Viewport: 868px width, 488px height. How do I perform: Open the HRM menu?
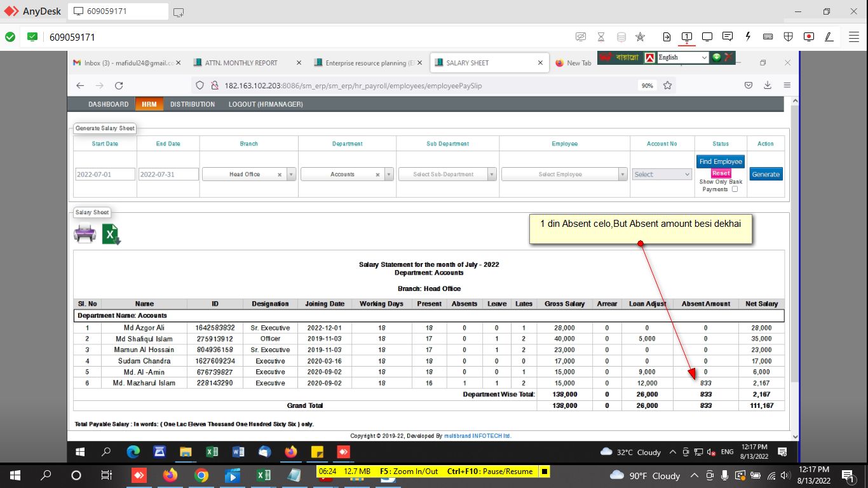coord(149,104)
